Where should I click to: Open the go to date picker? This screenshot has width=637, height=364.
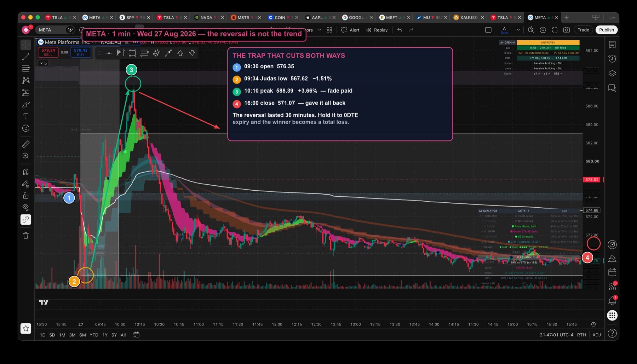(136, 335)
